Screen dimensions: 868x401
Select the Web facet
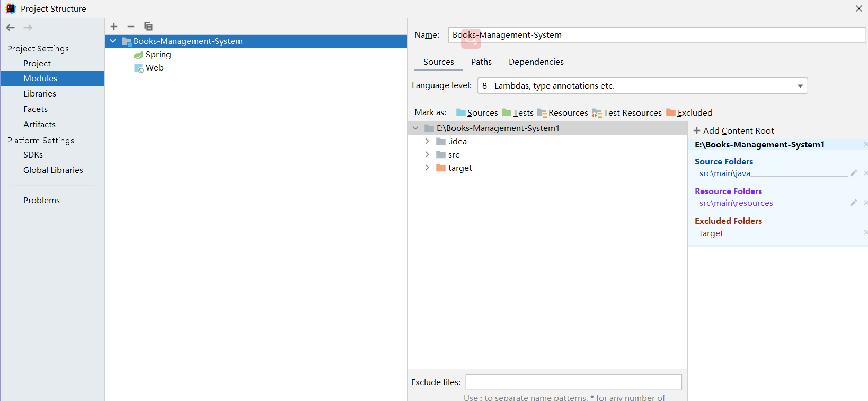[x=149, y=68]
